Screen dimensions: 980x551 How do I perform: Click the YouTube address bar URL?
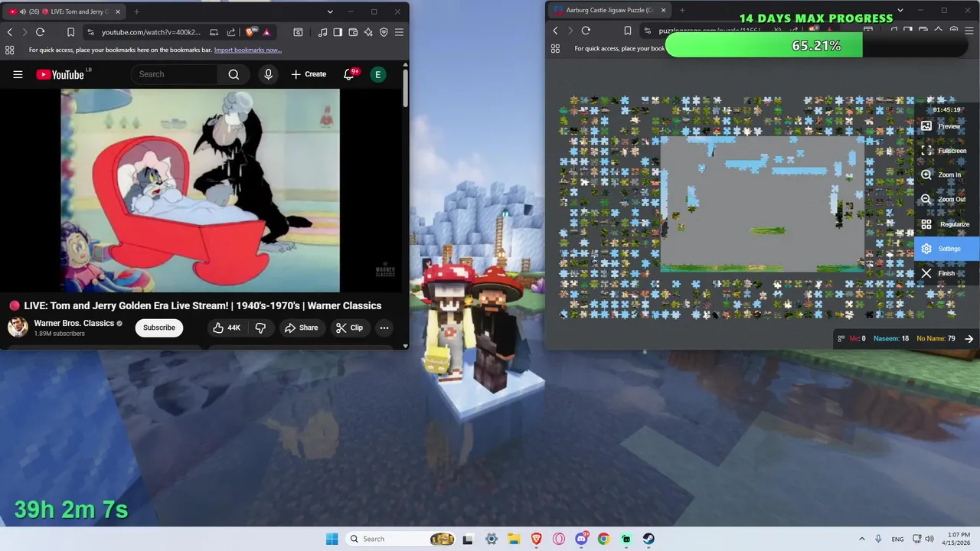[151, 32]
